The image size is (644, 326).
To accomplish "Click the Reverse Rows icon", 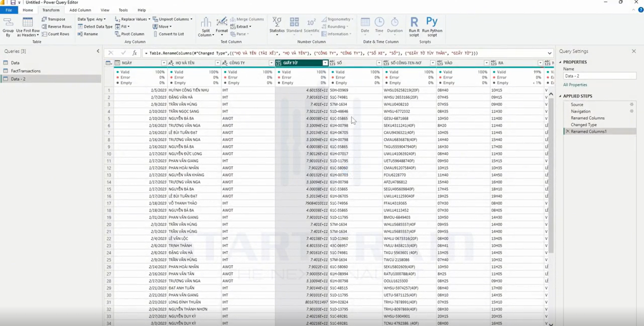I will (x=44, y=27).
